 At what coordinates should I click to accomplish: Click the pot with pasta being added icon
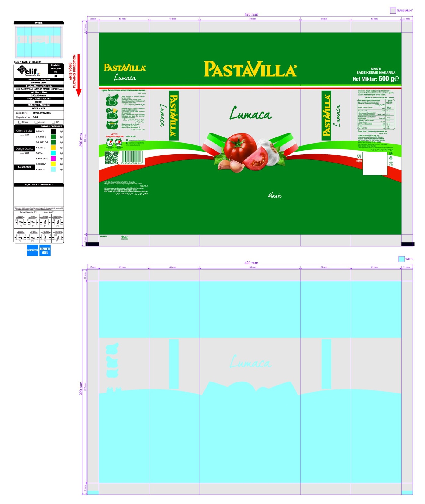pos(112,113)
